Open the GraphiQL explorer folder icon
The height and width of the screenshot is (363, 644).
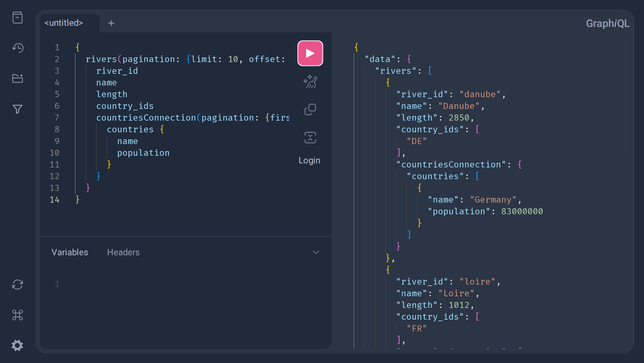(x=18, y=78)
